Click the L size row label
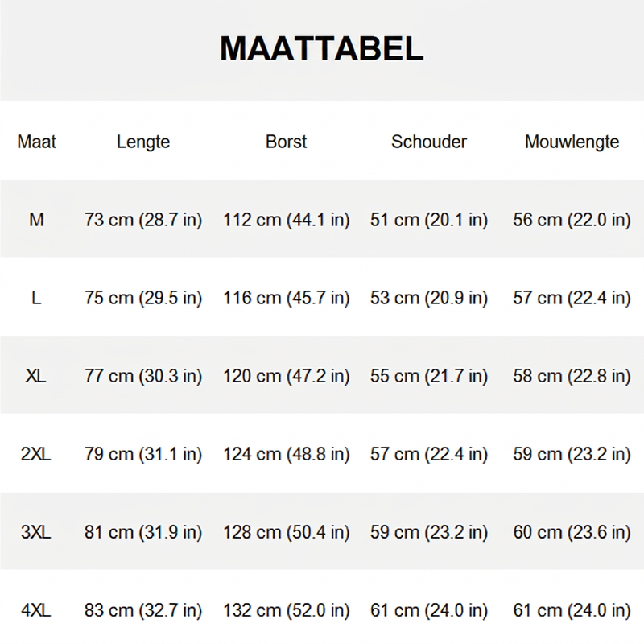 36,298
